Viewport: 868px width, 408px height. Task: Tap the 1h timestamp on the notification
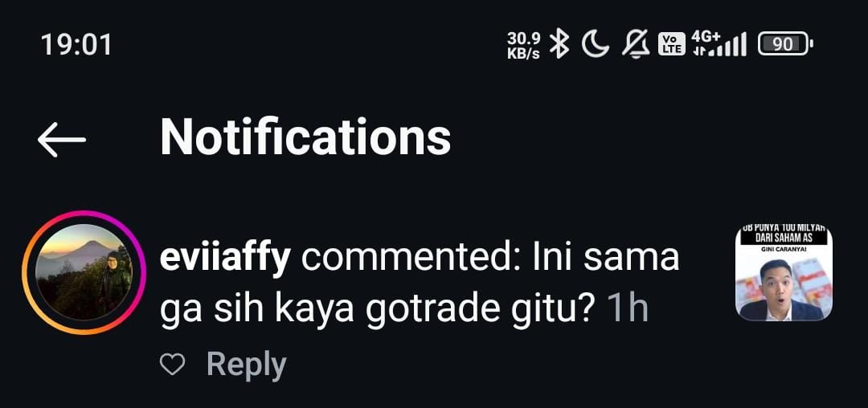pyautogui.click(x=628, y=309)
